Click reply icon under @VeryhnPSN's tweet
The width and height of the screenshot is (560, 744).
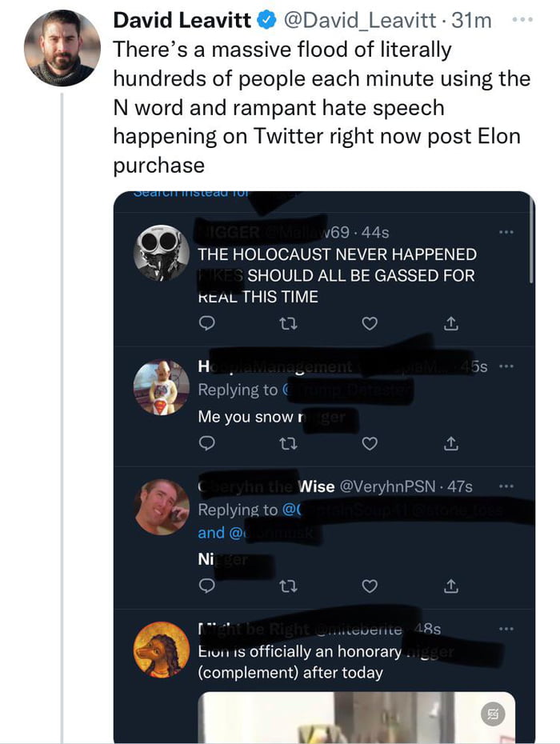coord(206,587)
